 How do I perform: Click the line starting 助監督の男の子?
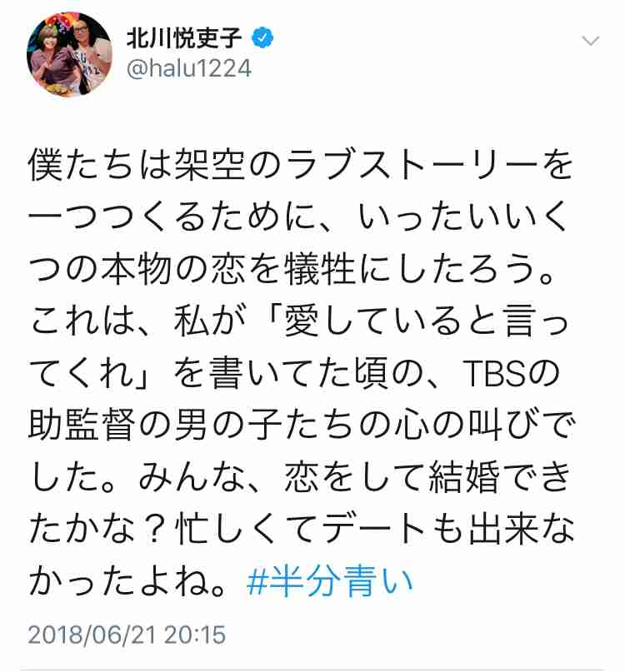tap(302, 426)
